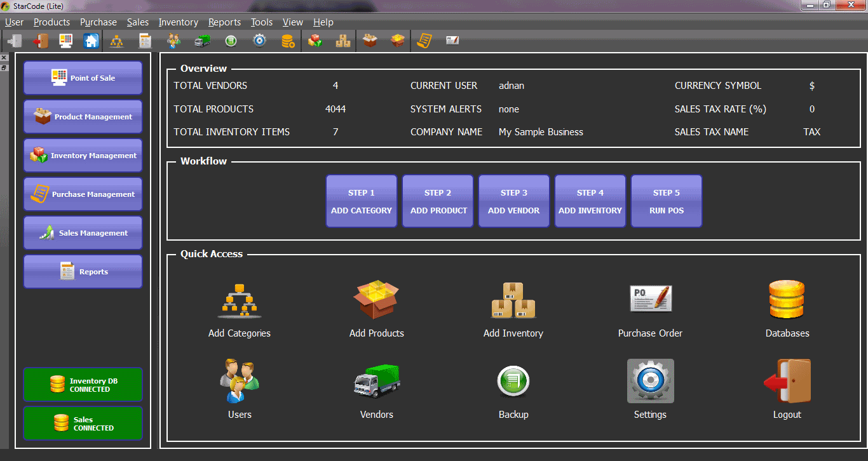Click the users toolbar icon
Image resolution: width=868 pixels, height=461 pixels.
coord(174,41)
